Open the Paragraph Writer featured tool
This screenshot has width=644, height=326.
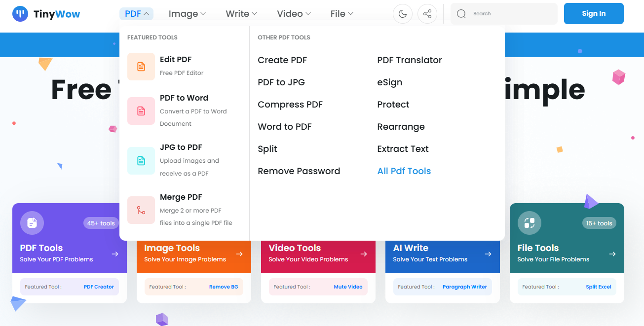point(465,287)
